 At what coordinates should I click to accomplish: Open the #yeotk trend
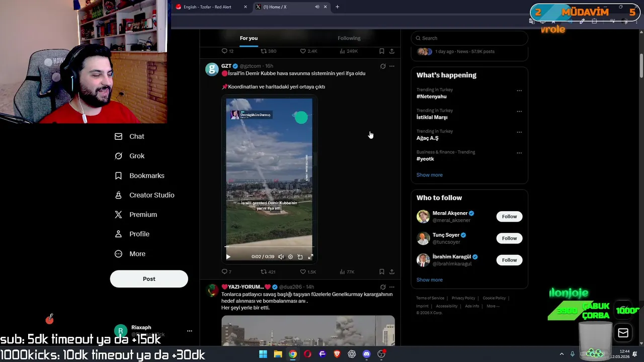pyautogui.click(x=425, y=159)
